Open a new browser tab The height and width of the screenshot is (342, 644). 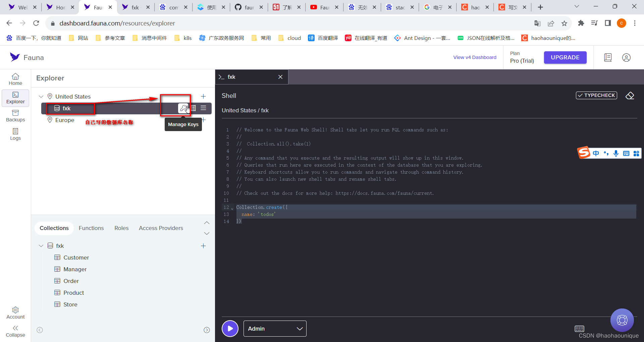coord(540,7)
